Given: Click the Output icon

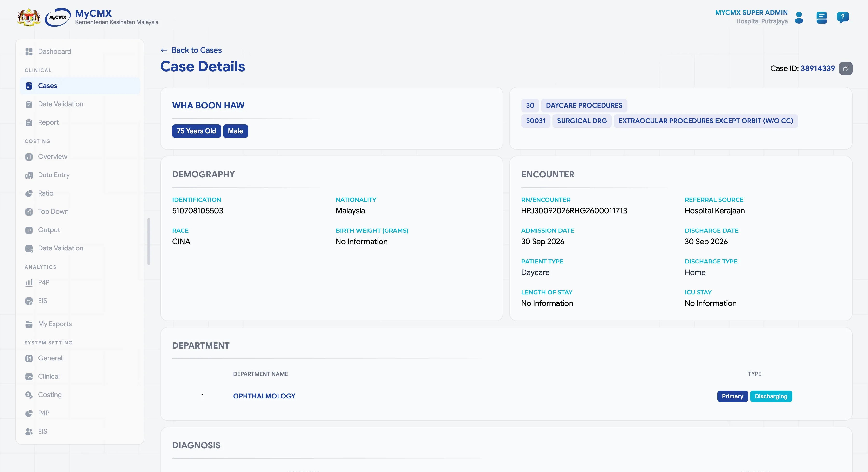Looking at the screenshot, I should point(29,230).
